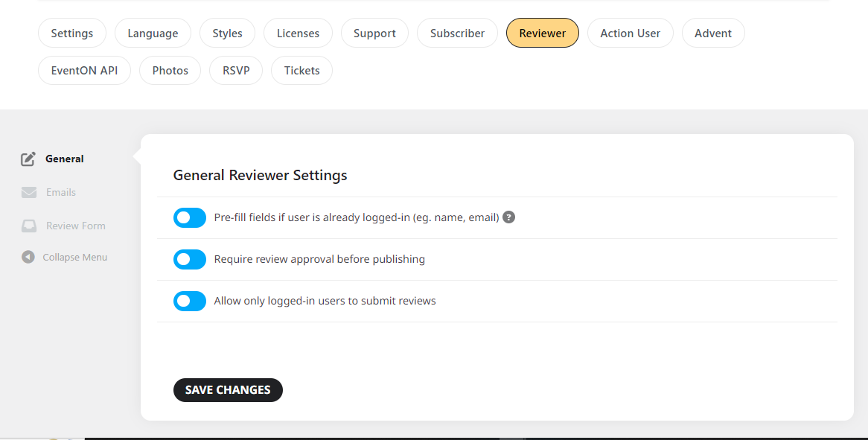Toggle Pre-fill fields if user logged-in switch

click(x=190, y=217)
